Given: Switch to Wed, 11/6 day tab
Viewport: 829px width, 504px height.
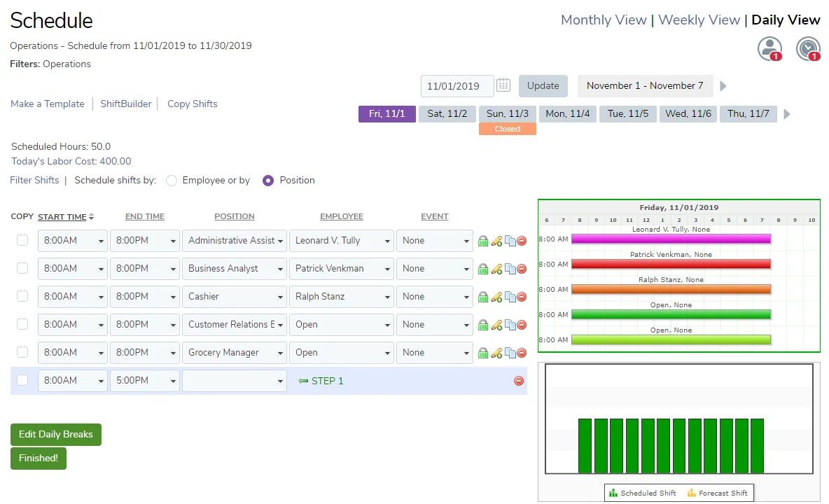Looking at the screenshot, I should click(x=688, y=114).
